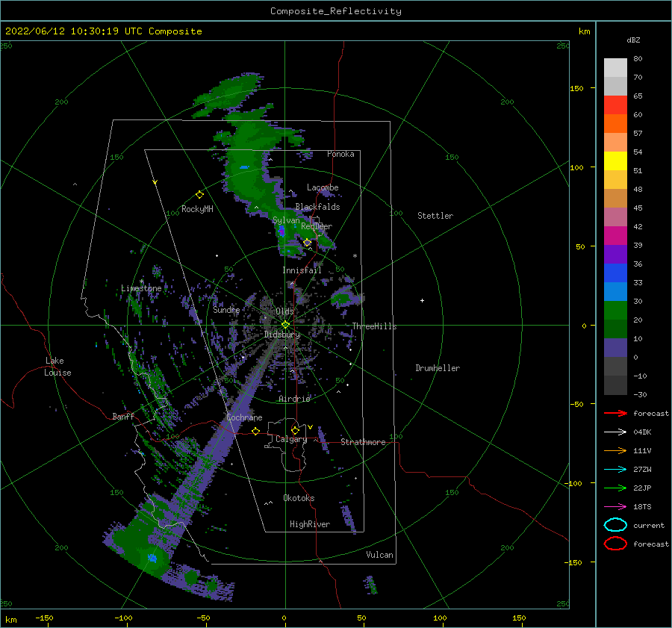Click yellow V marker right of Calgary diamond

[x=310, y=427]
